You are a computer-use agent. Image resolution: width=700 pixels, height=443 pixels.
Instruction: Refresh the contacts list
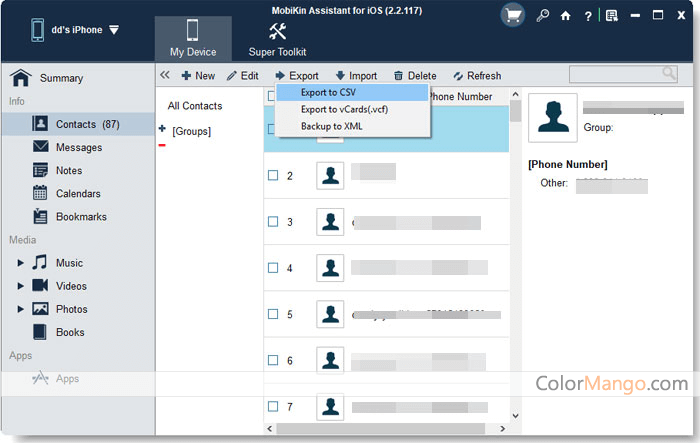[x=477, y=76]
